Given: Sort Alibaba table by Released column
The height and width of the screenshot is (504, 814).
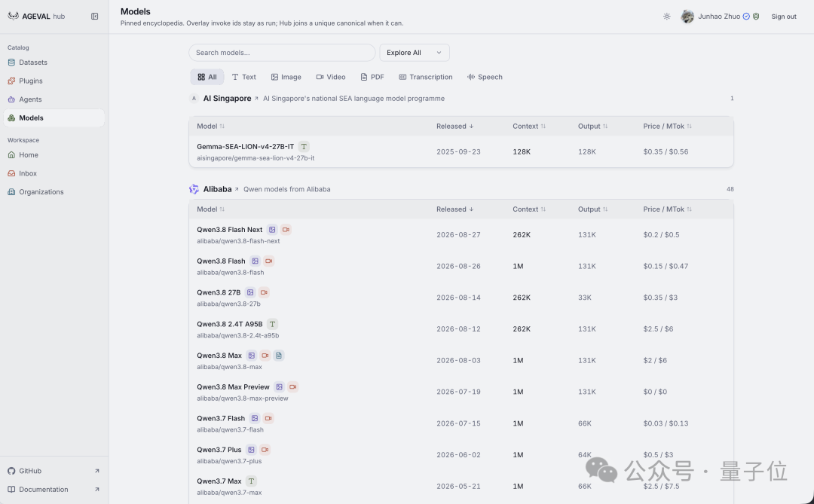Looking at the screenshot, I should pyautogui.click(x=454, y=209).
